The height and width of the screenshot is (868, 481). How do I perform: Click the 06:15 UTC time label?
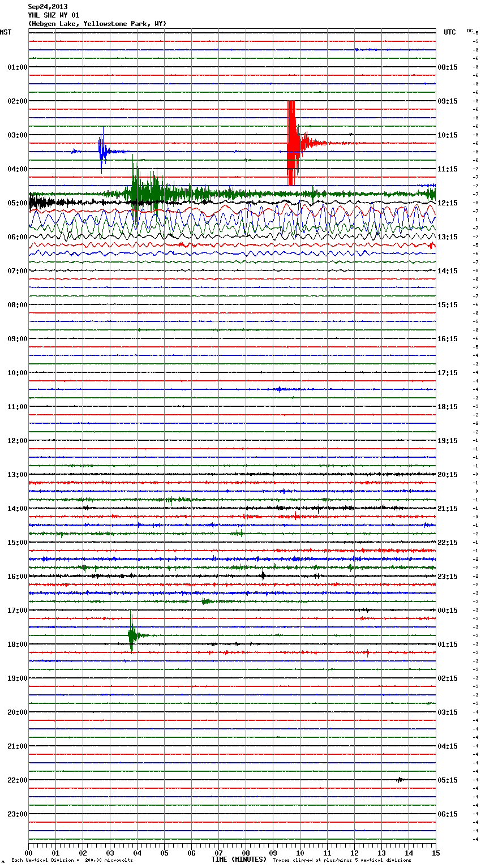coord(448,814)
